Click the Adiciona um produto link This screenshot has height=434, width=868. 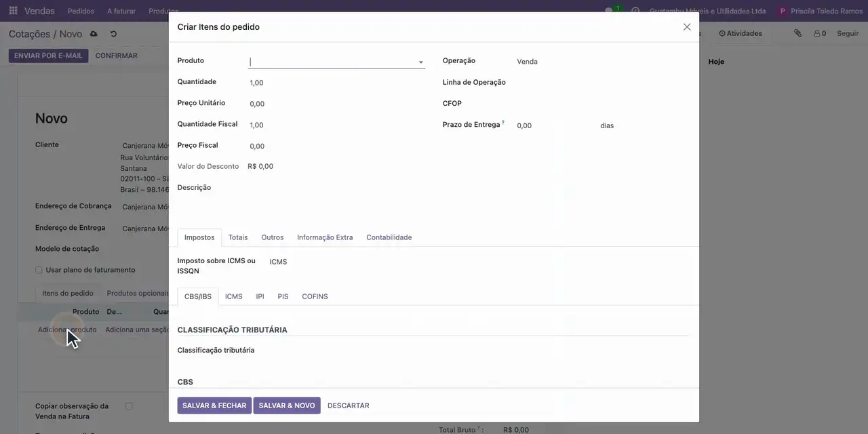tap(67, 330)
